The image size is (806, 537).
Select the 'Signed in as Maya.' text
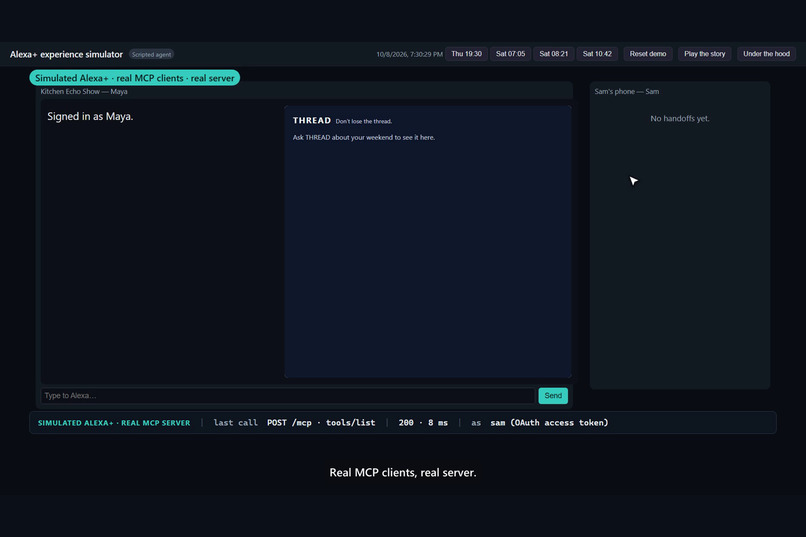click(90, 117)
